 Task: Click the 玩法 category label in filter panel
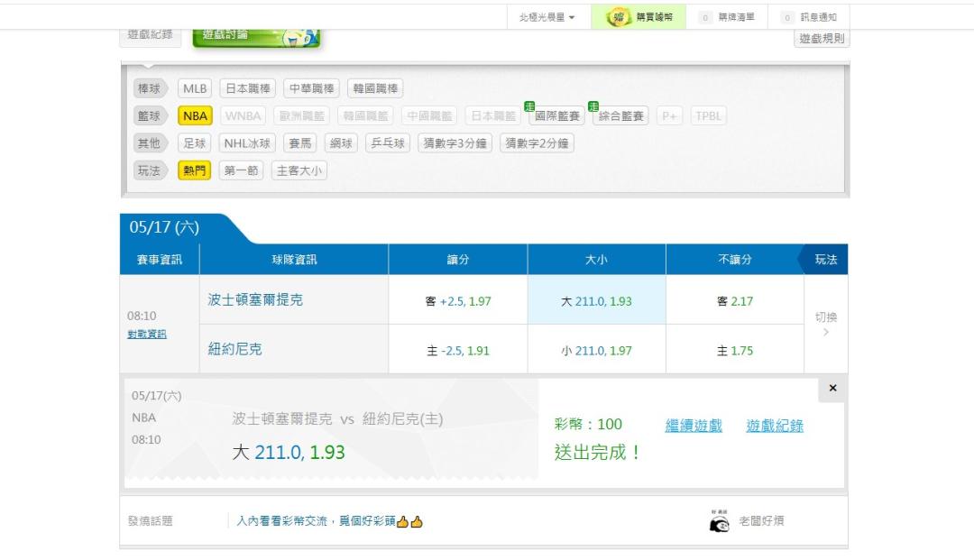tap(149, 170)
